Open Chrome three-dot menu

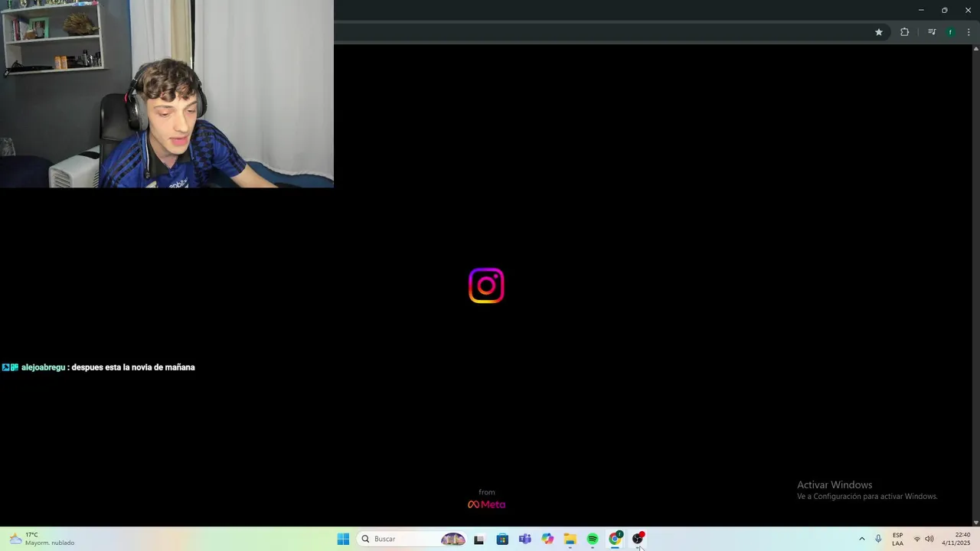969,32
